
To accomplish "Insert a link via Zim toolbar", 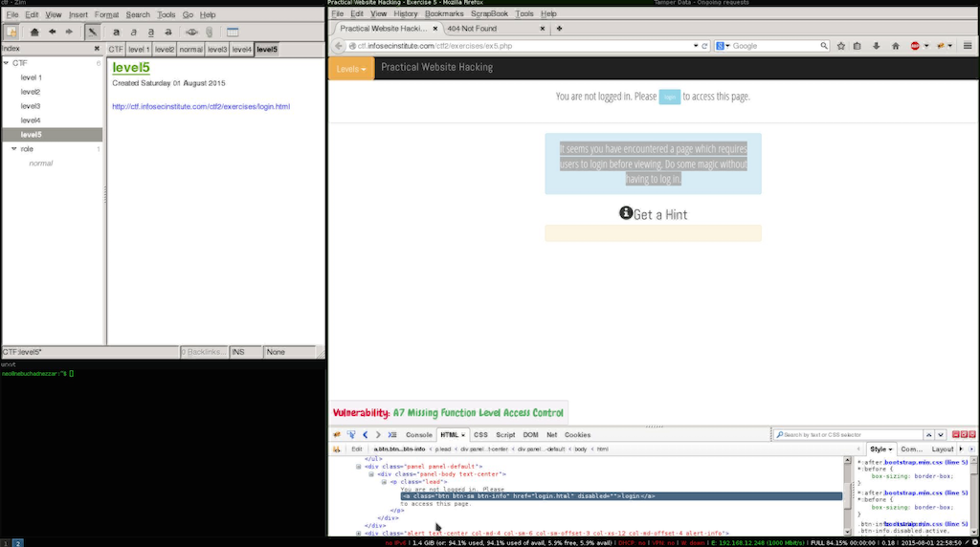I will coord(191,32).
